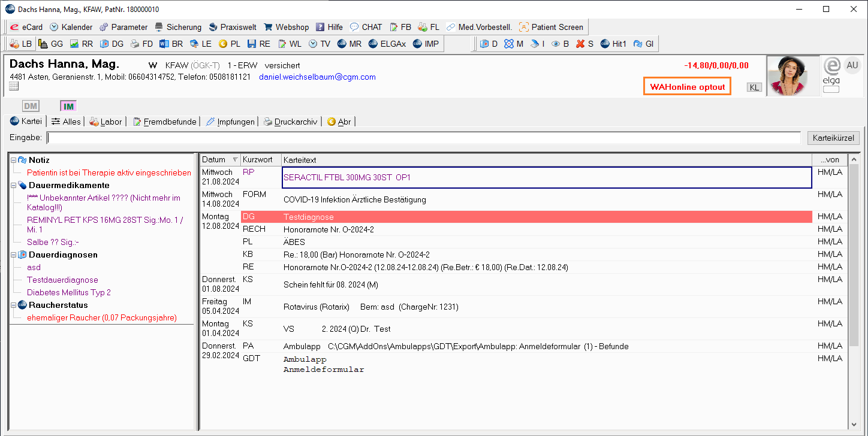This screenshot has height=436, width=868.
Task: Collapse the Dauerdiagnosen tree section
Action: click(14, 255)
